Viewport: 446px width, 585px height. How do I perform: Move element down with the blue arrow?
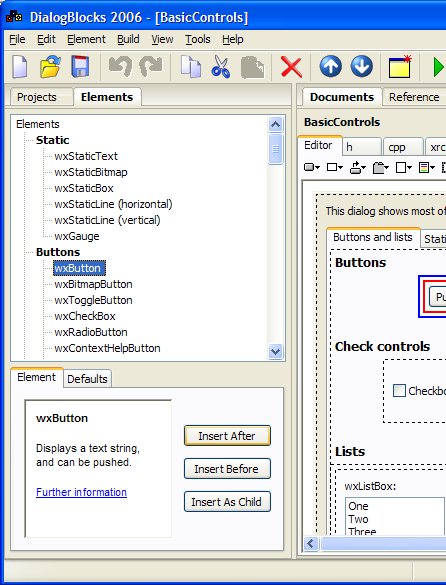point(361,66)
